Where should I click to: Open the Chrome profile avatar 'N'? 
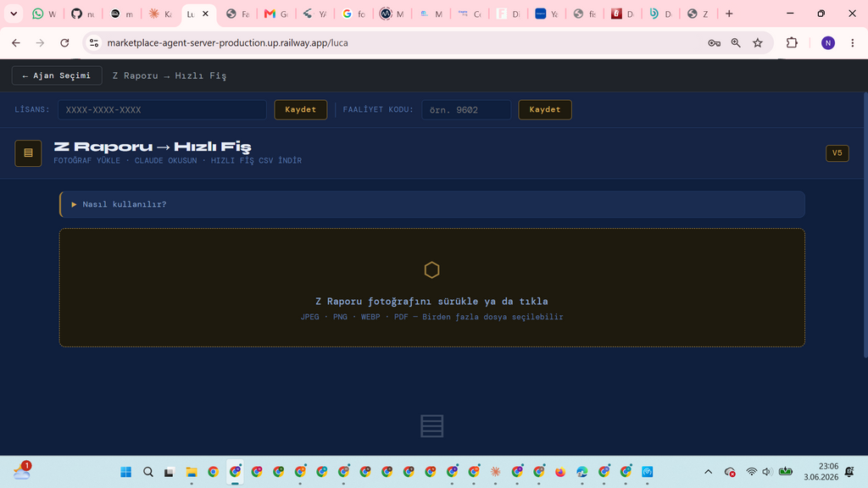[x=828, y=42]
